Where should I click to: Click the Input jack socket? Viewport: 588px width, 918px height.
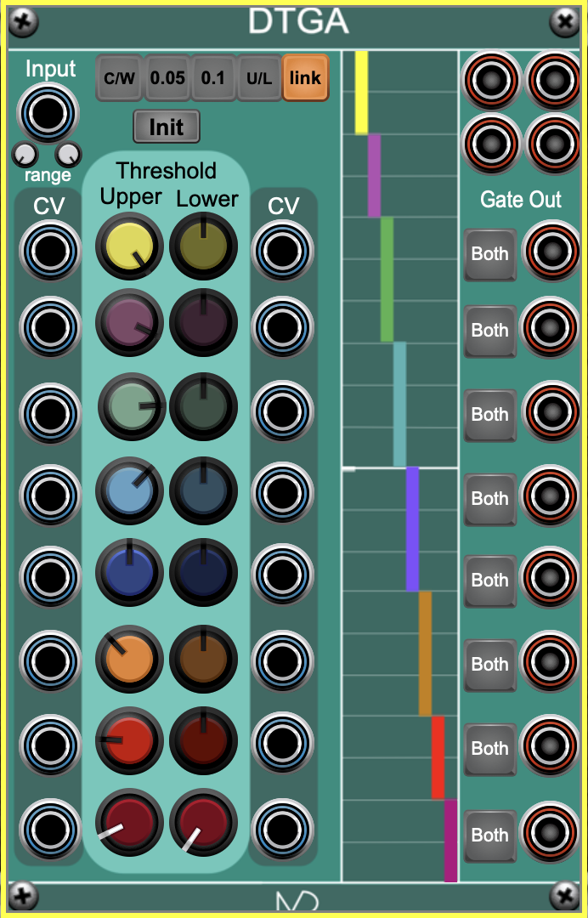click(x=48, y=114)
